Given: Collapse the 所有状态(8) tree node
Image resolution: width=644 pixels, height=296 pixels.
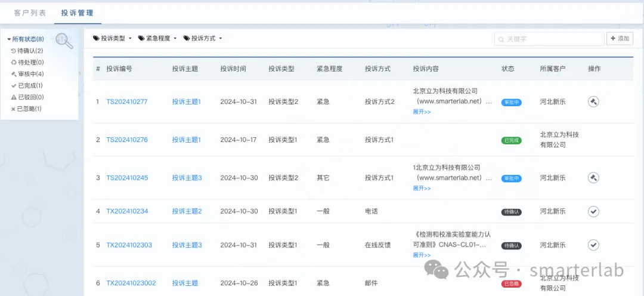Looking at the screenshot, I should click(x=9, y=39).
